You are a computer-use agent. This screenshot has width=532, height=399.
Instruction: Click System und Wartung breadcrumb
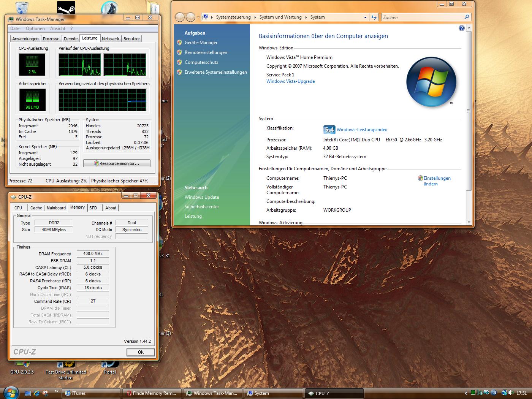click(x=280, y=17)
